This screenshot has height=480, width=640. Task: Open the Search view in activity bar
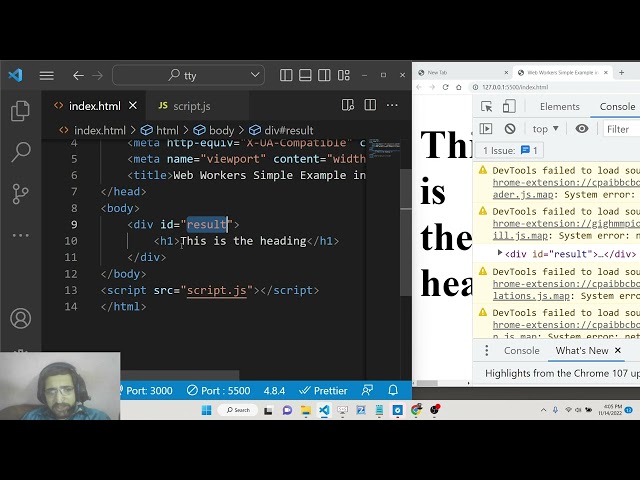click(20, 152)
